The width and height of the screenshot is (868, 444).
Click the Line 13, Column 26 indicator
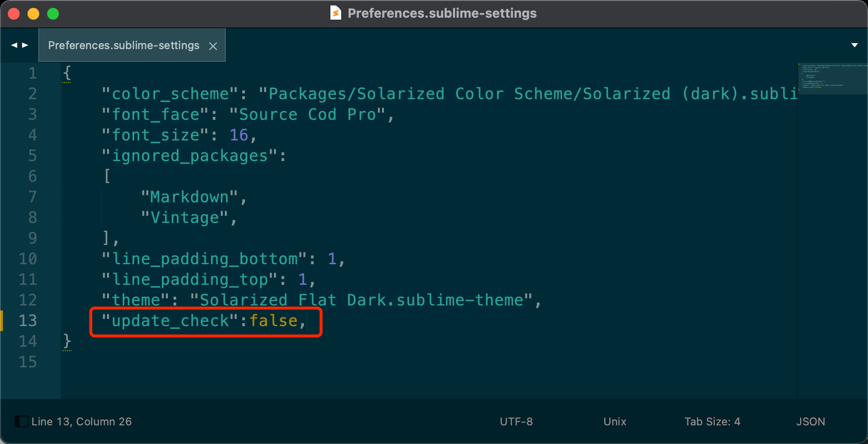pyautogui.click(x=81, y=421)
